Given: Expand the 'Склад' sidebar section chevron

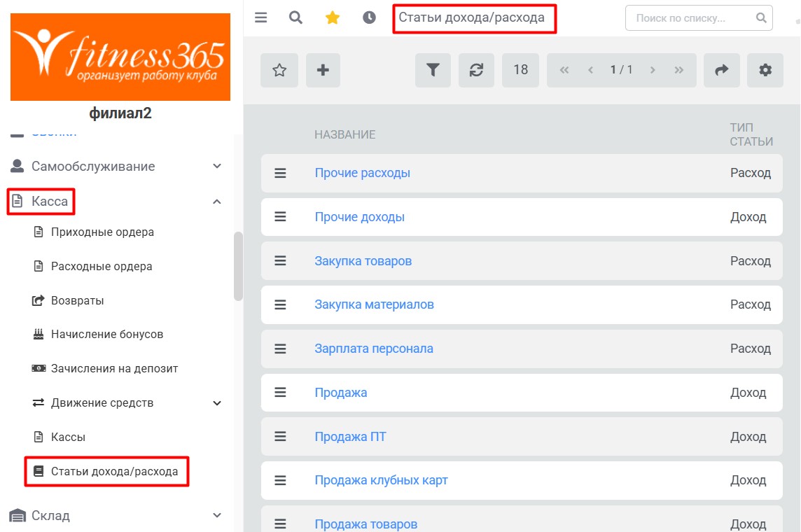Looking at the screenshot, I should (x=217, y=516).
